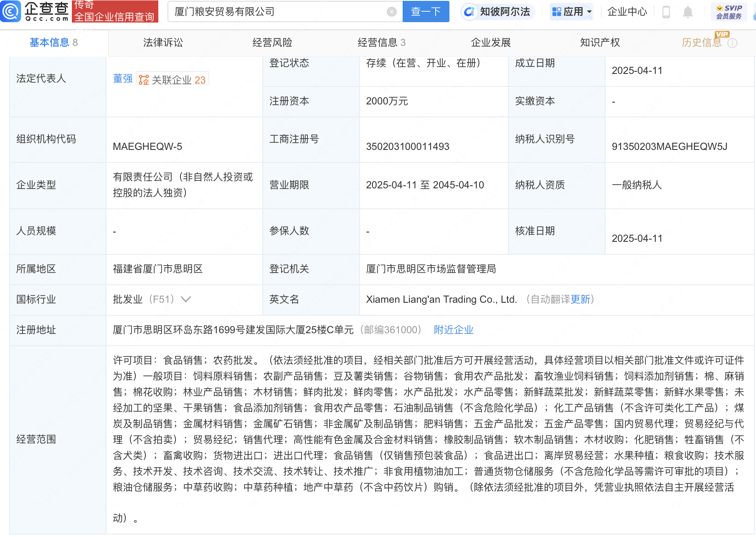Open the 知彼阿尔法 AI assistant
This screenshot has height=537, width=756.
497,12
